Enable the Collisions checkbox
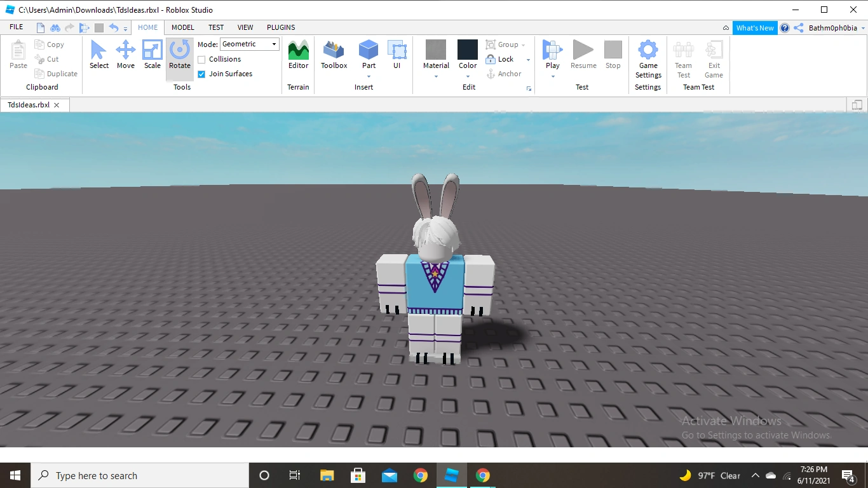868x488 pixels. pos(201,59)
